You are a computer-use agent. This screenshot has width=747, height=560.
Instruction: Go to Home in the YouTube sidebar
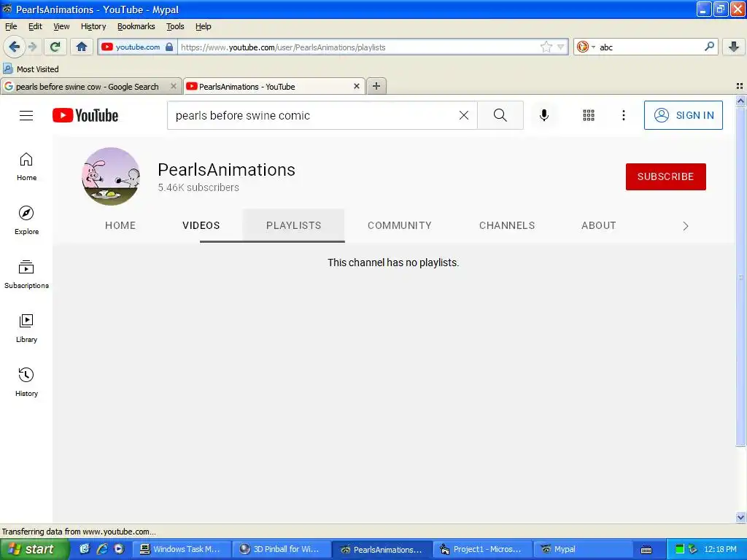(27, 167)
